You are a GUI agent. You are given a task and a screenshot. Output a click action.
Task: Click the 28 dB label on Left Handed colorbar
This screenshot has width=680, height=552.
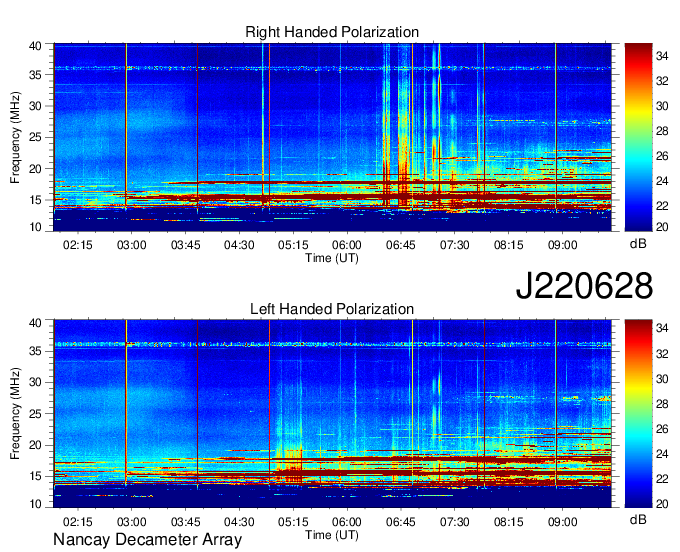point(662,404)
